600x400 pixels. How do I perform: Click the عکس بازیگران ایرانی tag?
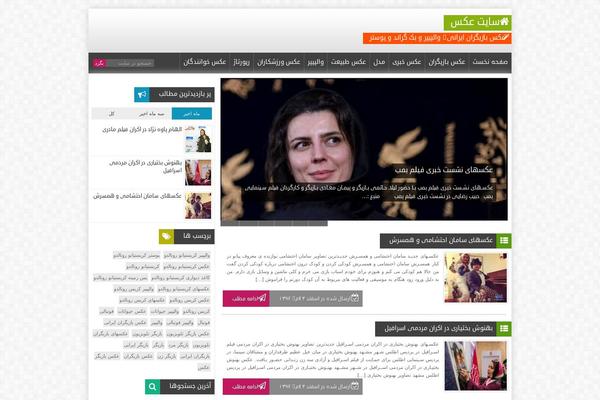pos(125,322)
